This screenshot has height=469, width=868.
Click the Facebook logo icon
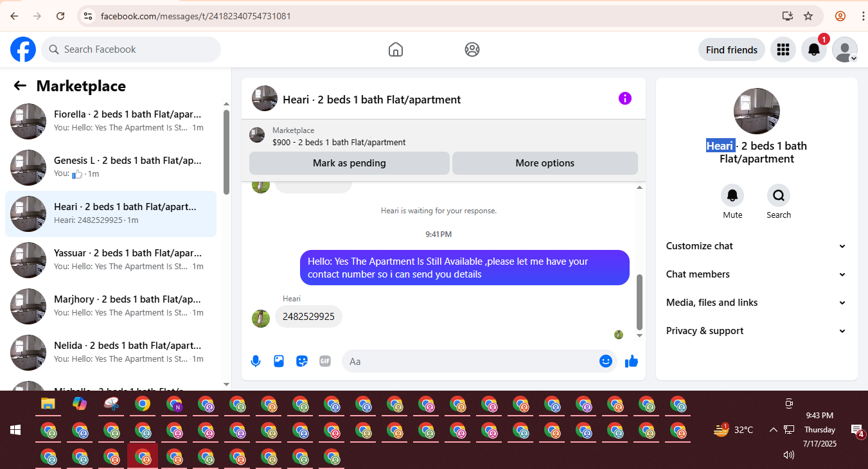coord(23,49)
